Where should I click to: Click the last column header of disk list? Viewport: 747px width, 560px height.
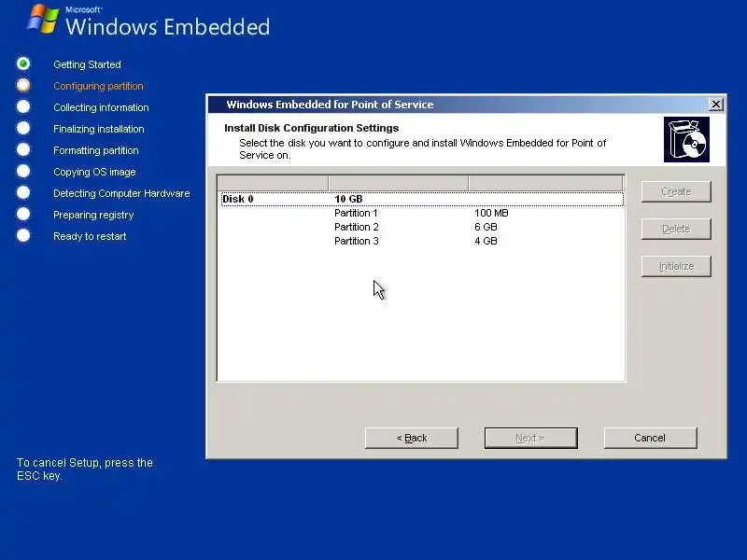(x=546, y=183)
